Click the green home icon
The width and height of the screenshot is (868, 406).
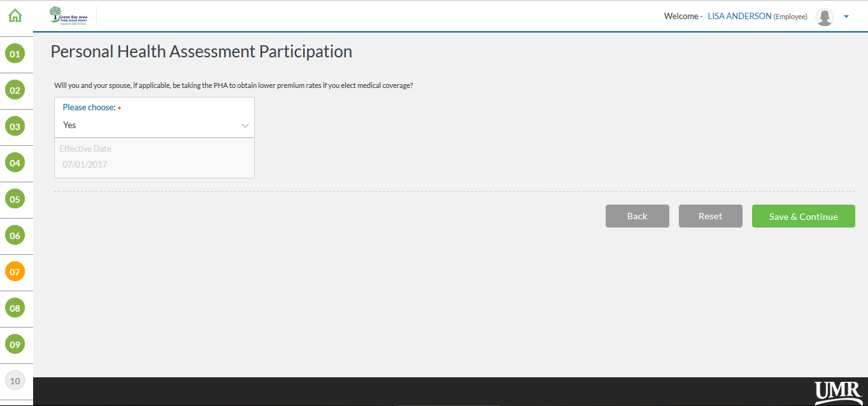point(15,16)
